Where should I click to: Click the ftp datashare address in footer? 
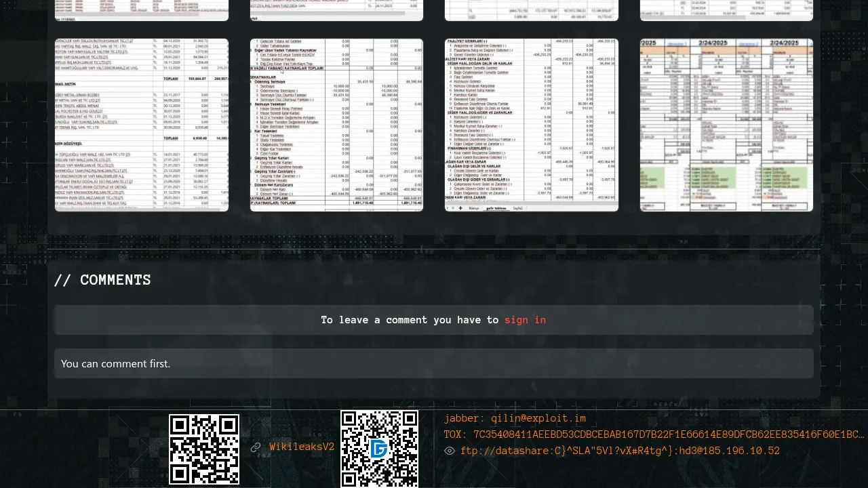click(620, 451)
